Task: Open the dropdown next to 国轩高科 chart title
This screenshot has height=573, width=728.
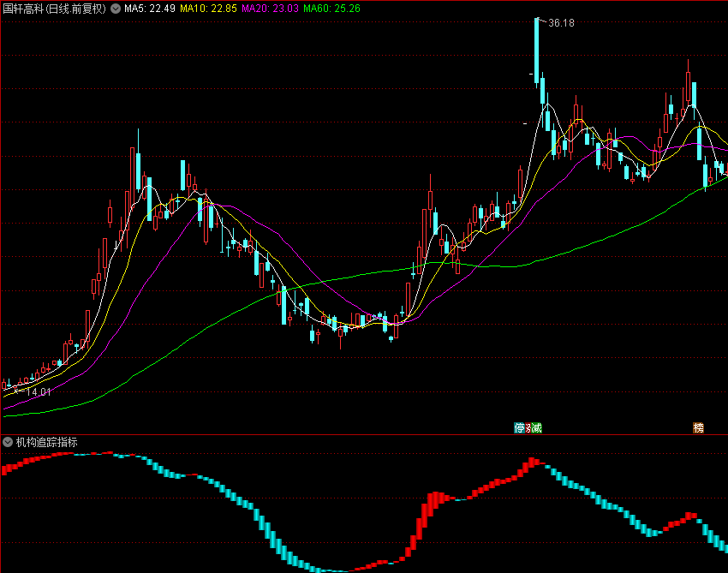Action: pos(116,9)
